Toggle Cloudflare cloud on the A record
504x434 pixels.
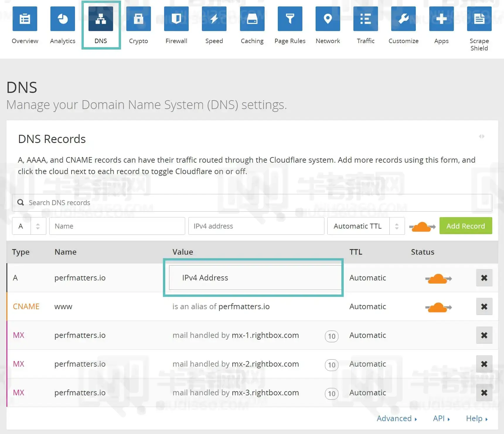click(x=438, y=279)
